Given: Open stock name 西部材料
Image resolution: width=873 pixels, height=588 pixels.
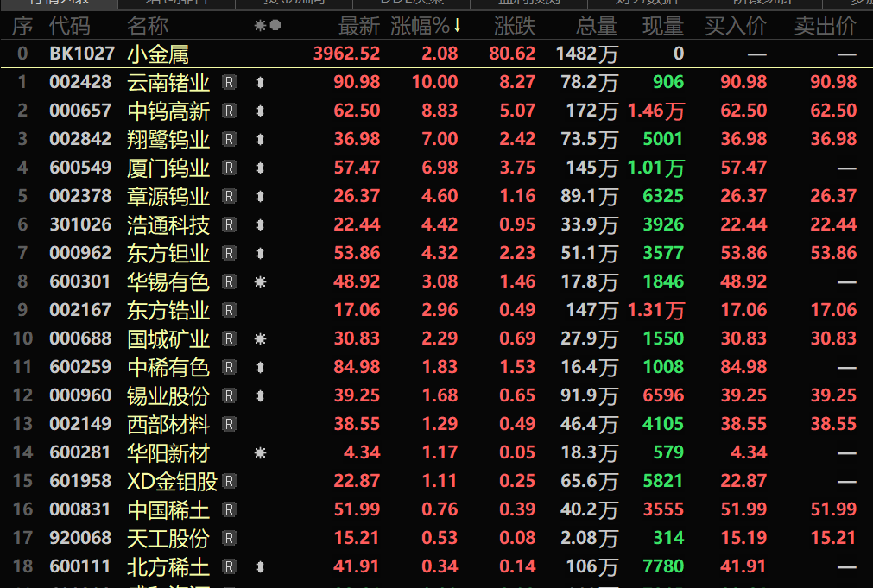Looking at the screenshot, I should 168,425.
